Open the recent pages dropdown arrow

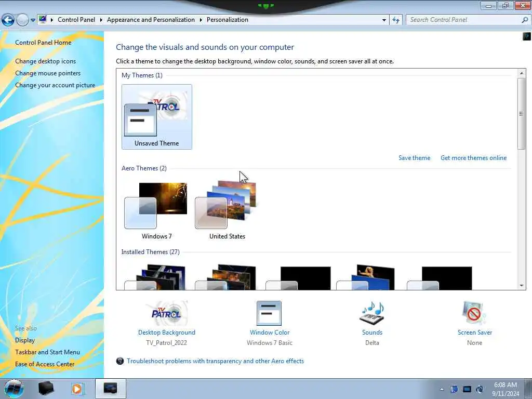pyautogui.click(x=33, y=20)
